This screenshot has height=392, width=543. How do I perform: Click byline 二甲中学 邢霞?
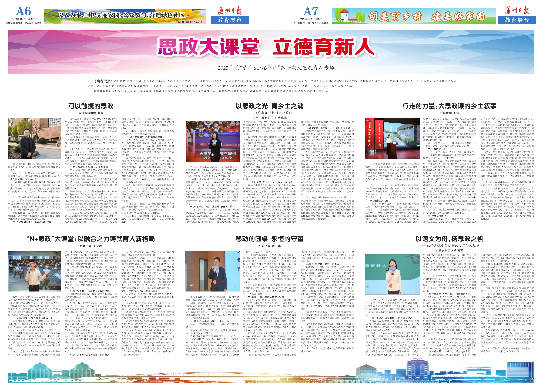point(449,113)
